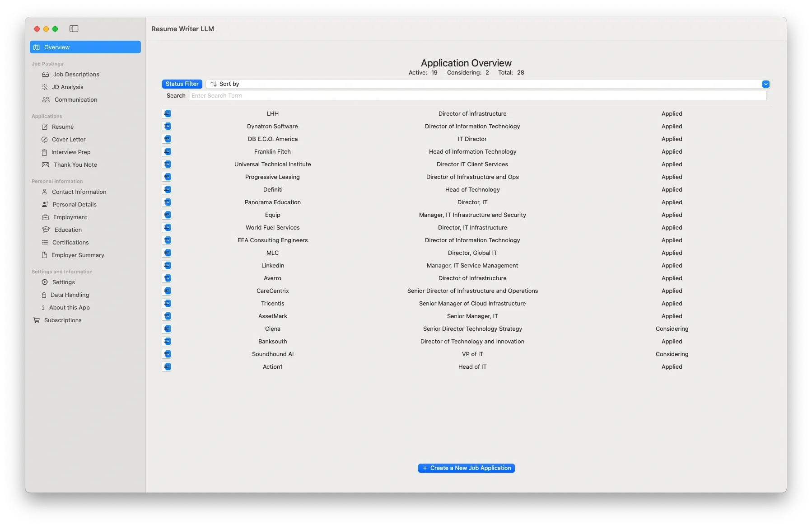Screen dimensions: 812x526
Task: Click the Head of Technology title
Action: [472, 190]
